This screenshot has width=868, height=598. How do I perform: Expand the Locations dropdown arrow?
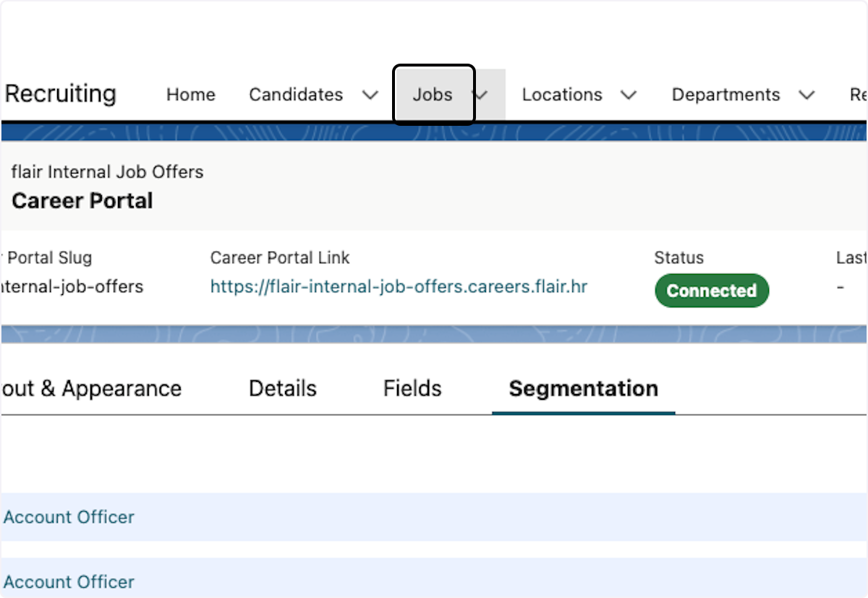pos(629,95)
